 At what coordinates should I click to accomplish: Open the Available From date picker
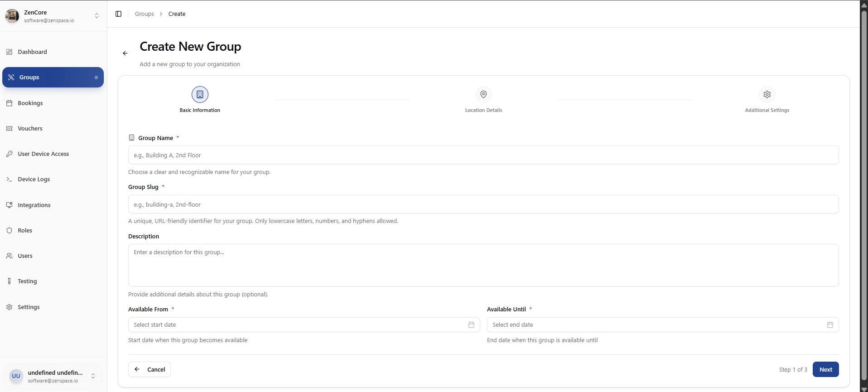(x=304, y=325)
